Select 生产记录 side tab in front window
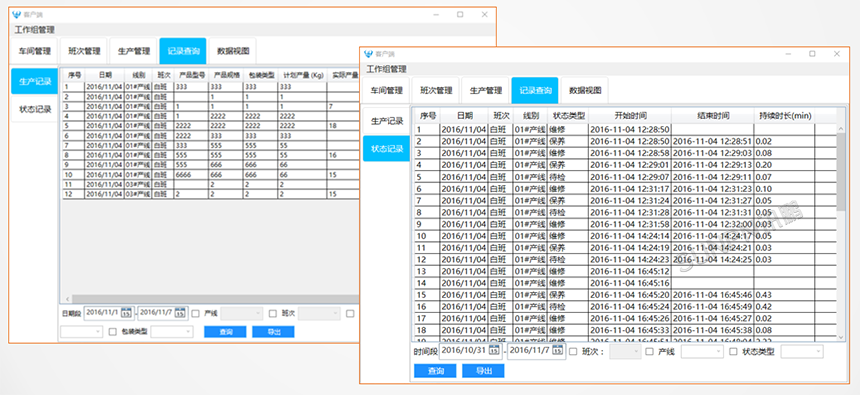Screen dimensions: 860x395 (x=387, y=121)
